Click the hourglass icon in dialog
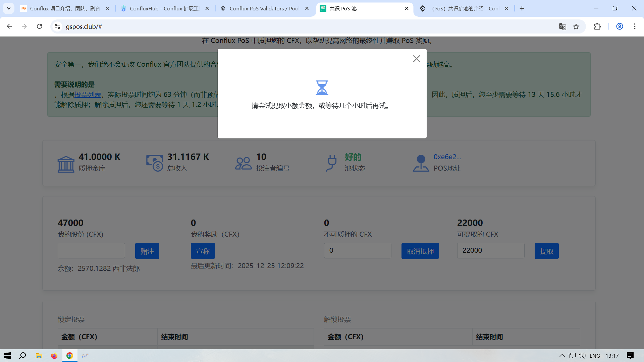 pos(322,88)
